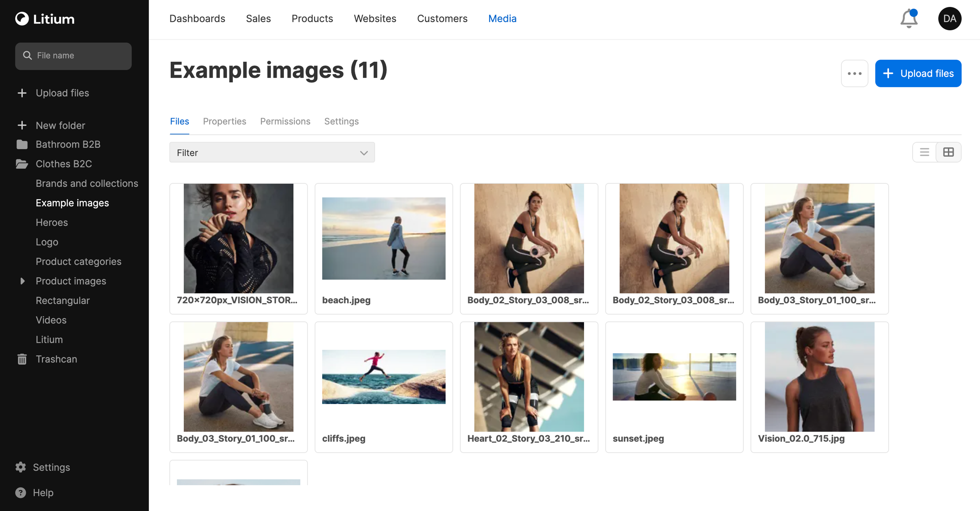Click the beach.jpeg file name
This screenshot has width=980, height=511.
click(x=346, y=300)
